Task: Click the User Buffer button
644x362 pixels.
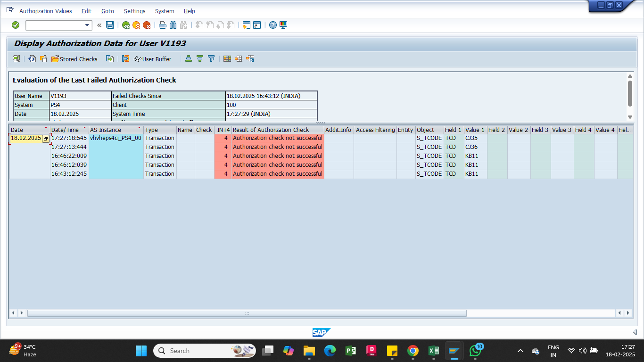Action: 153,59
